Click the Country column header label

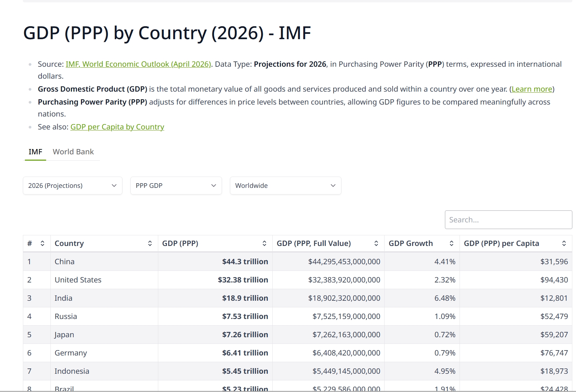pos(69,243)
